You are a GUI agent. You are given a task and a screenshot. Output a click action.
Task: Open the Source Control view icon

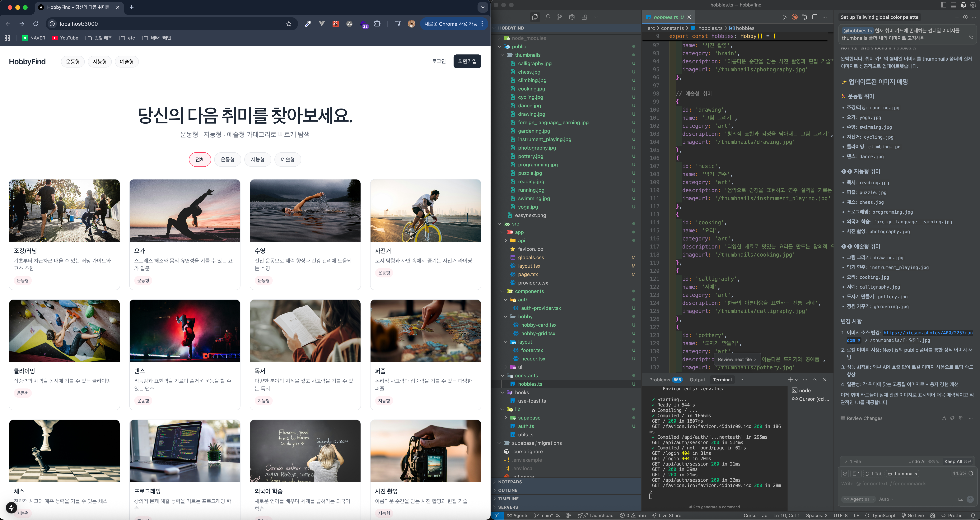[559, 17]
